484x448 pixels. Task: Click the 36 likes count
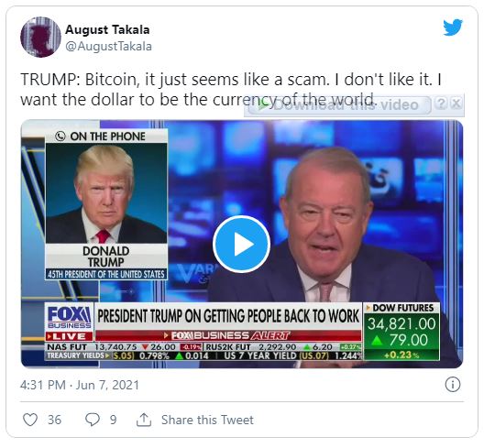[x=55, y=420]
